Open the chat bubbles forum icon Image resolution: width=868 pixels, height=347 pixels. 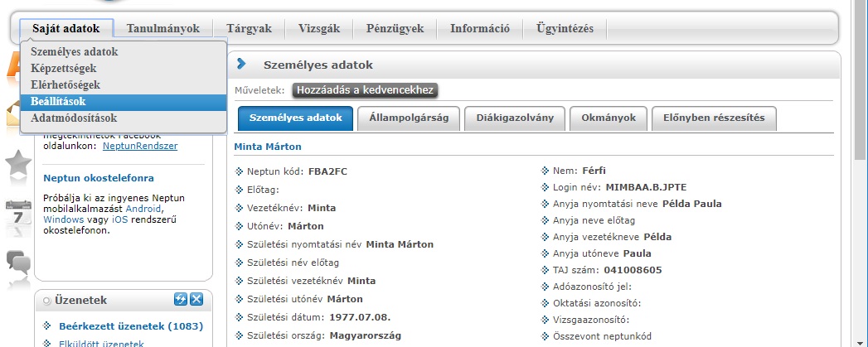coord(17,263)
